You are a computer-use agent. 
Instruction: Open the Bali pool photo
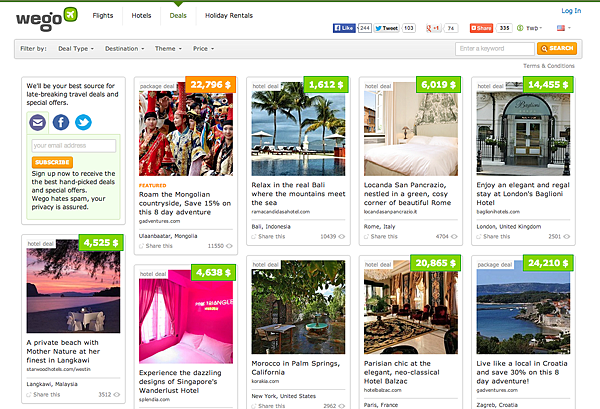[298, 129]
